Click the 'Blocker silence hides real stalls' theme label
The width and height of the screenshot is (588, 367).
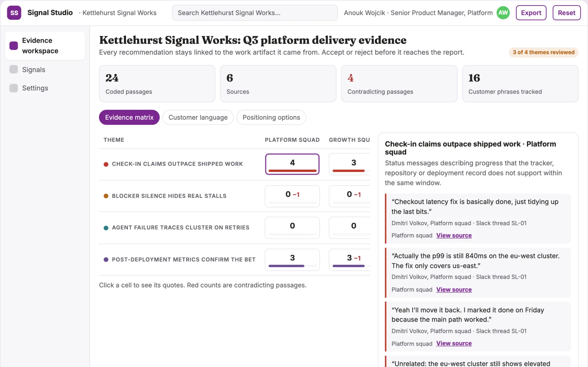click(x=169, y=196)
